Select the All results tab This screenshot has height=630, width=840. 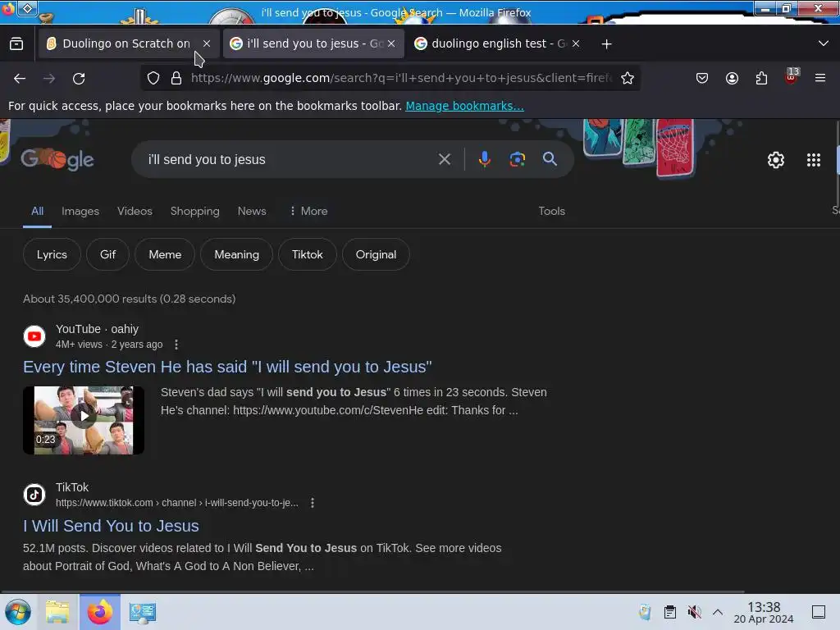(x=37, y=211)
